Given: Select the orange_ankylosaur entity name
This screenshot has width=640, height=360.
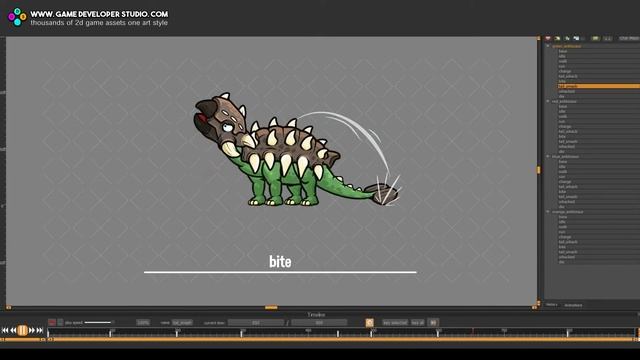Looking at the screenshot, I should coord(567,212).
